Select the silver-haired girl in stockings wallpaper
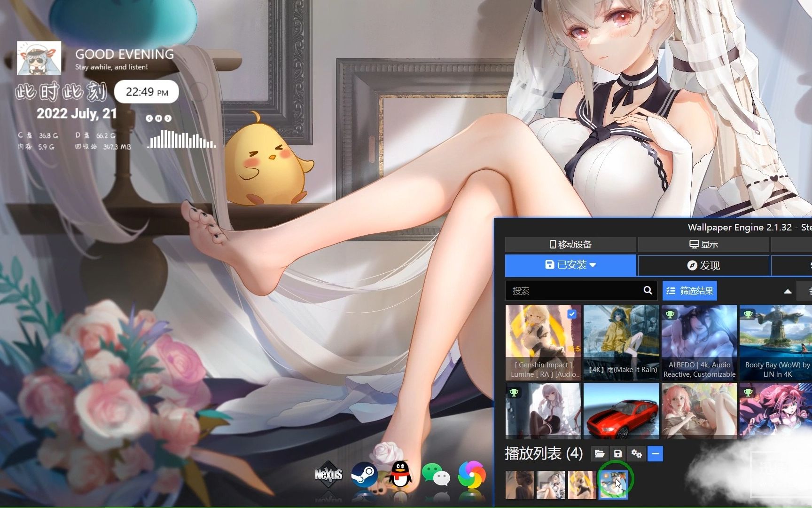The image size is (812, 508). click(543, 411)
